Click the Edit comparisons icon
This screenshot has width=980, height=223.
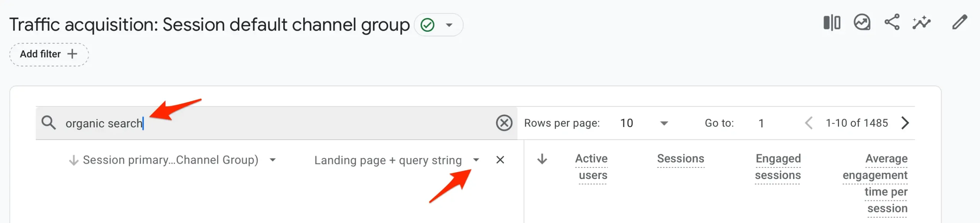[x=831, y=23]
